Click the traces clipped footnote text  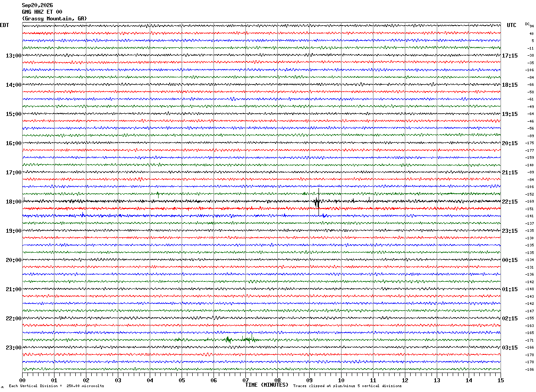[x=347, y=386]
